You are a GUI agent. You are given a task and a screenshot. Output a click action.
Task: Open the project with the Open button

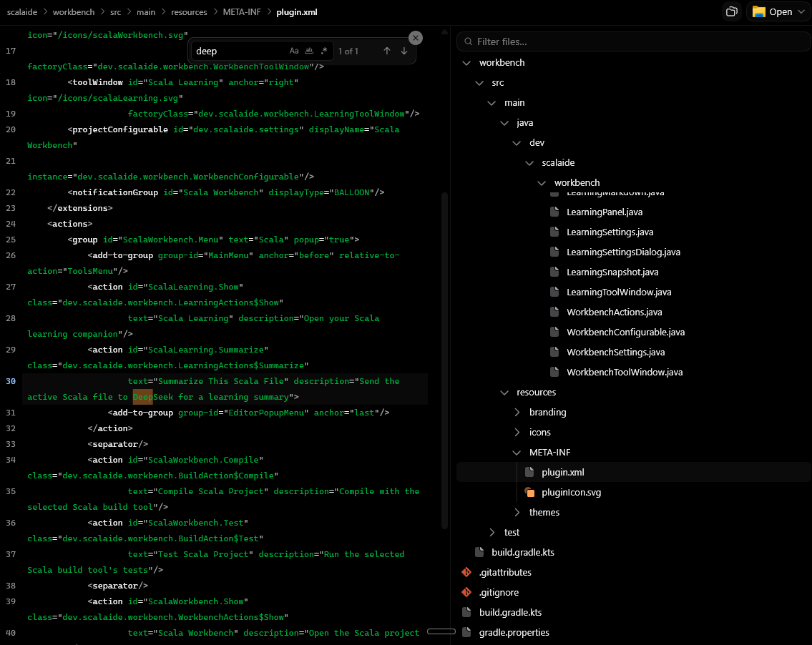click(773, 11)
